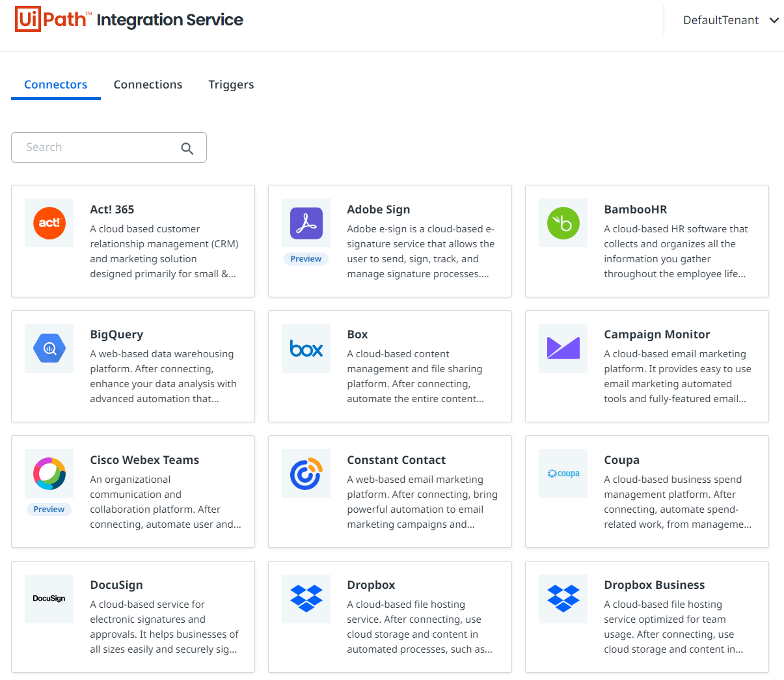The image size is (784, 680).
Task: Click the Act! 365 description text
Action: [x=165, y=251]
